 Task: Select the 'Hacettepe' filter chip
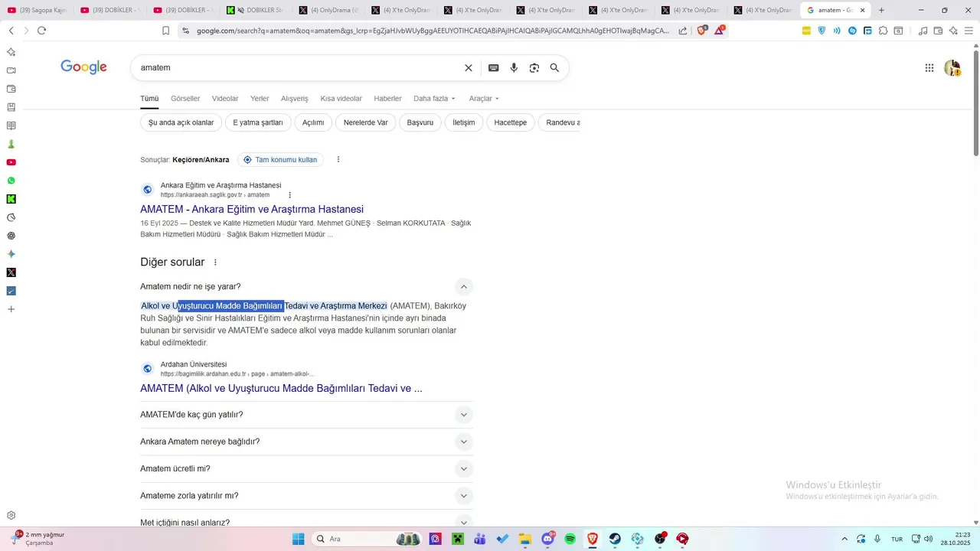tap(511, 122)
